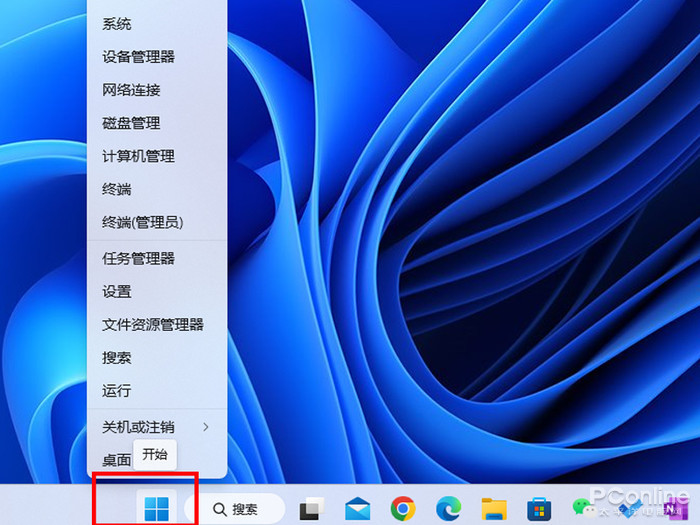
Task: Select 搜索 in the context menu
Action: tap(157, 358)
